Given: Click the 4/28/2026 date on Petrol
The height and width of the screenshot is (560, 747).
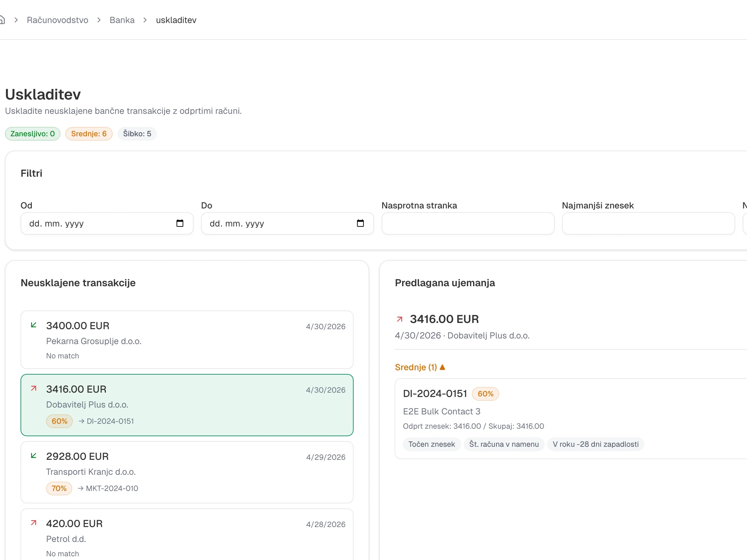Looking at the screenshot, I should pyautogui.click(x=326, y=524).
